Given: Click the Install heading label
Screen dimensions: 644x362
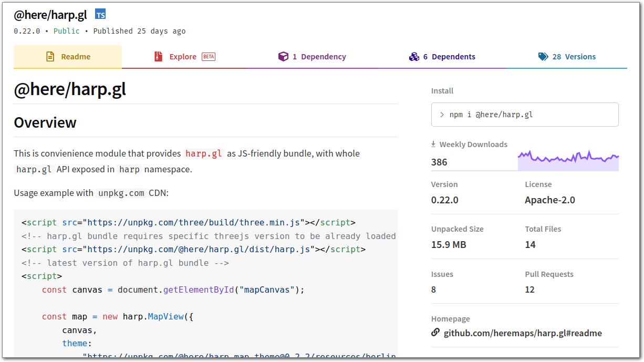Looking at the screenshot, I should point(442,91).
